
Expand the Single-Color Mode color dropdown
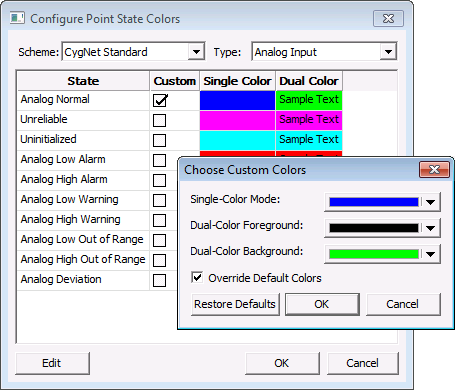coord(430,202)
